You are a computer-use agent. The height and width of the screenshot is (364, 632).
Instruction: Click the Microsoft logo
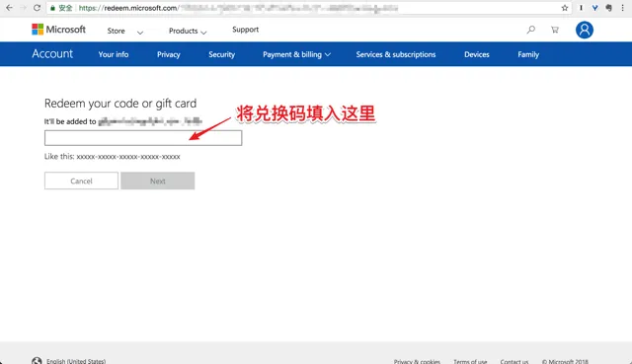coord(59,30)
